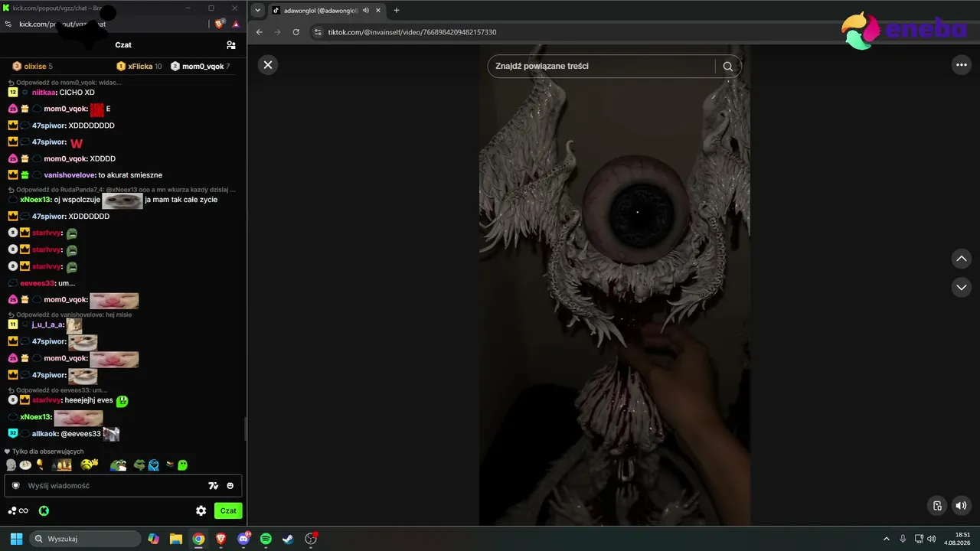Open the chat users list icon
The image size is (980, 551).
point(231,45)
